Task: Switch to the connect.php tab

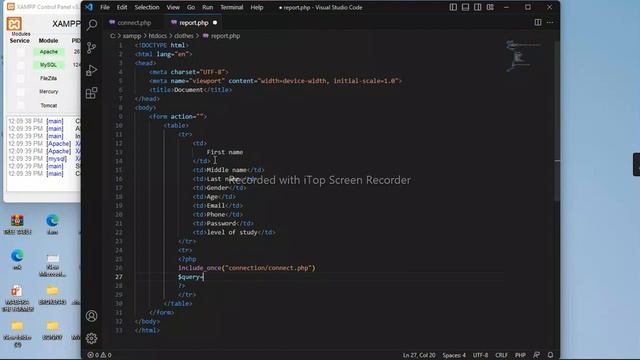Action: (x=134, y=23)
